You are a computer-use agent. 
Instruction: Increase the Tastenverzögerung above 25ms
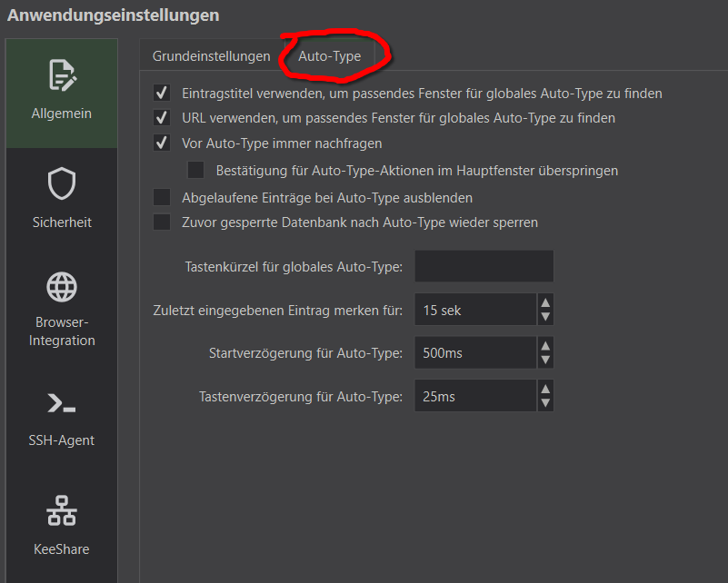(x=544, y=390)
